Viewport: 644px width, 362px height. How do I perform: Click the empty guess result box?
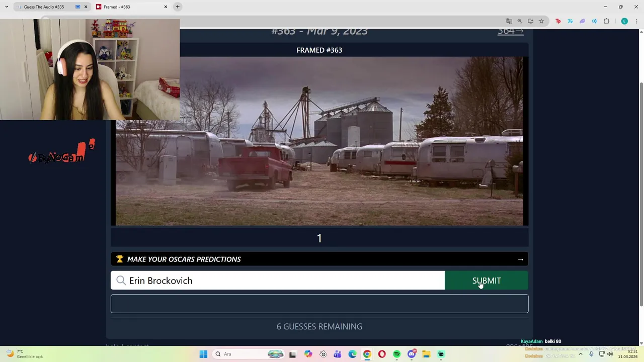click(x=319, y=304)
